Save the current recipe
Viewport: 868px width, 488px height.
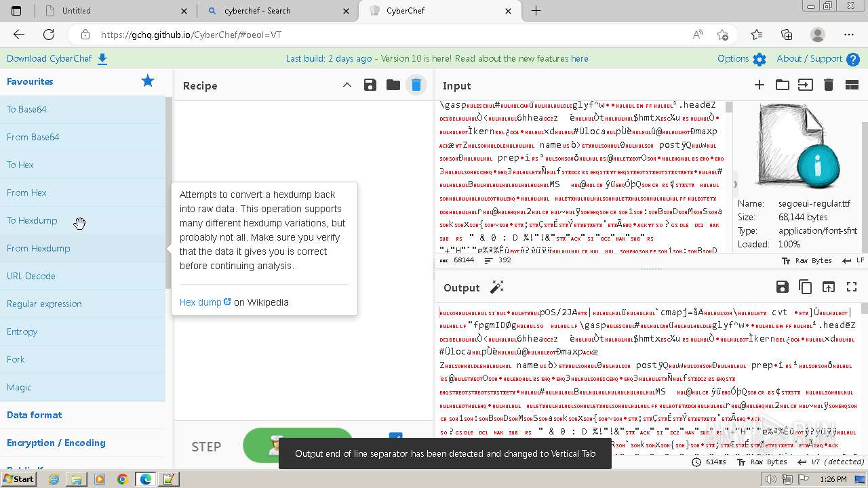[370, 85]
